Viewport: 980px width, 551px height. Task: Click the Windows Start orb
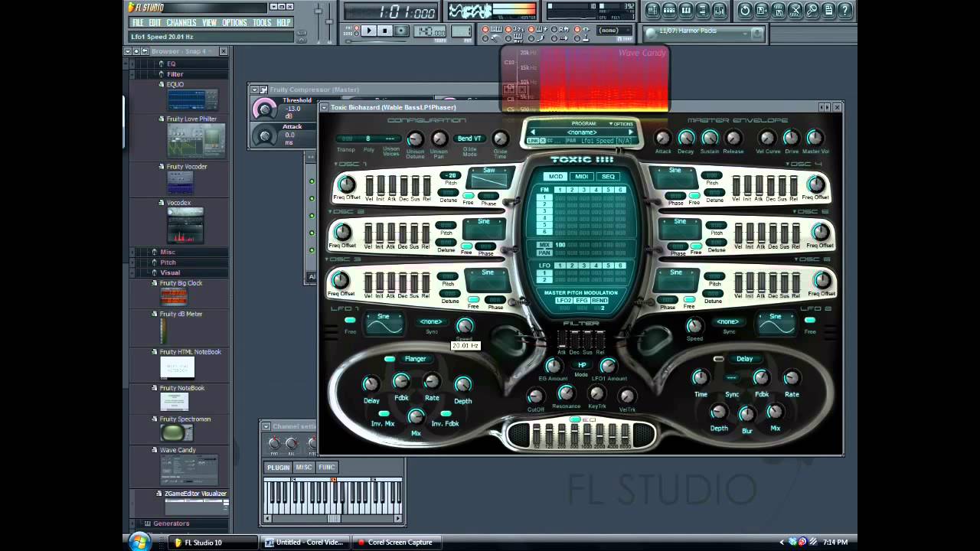click(139, 542)
